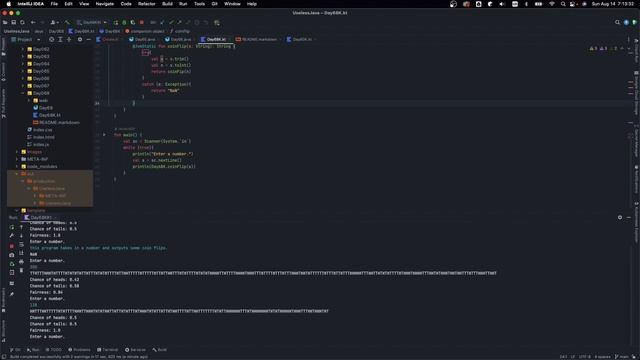Screen dimensions: 640x360
Task: Click the menu bar date and time
Action: [x=613, y=4]
